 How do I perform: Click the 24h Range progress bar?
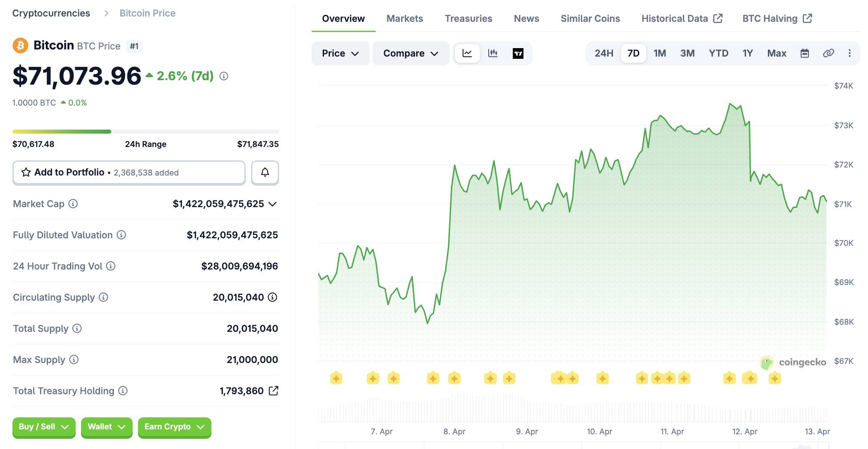coord(146,131)
